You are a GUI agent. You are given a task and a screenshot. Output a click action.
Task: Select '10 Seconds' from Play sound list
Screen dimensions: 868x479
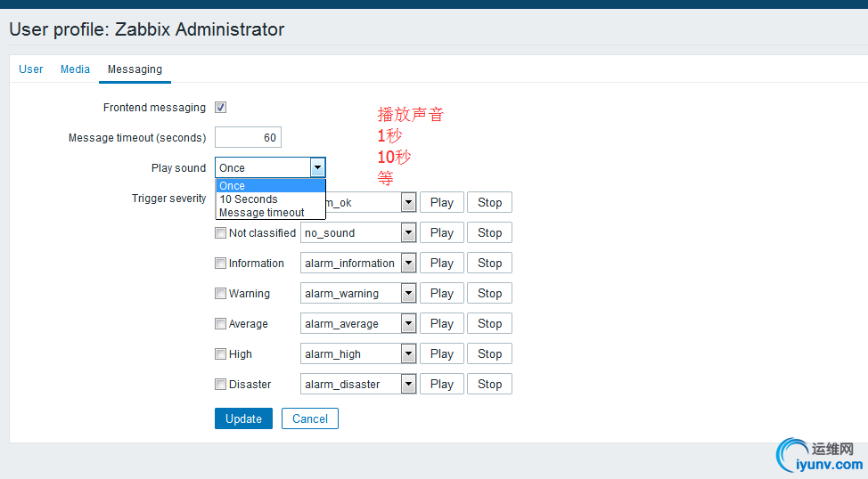click(249, 199)
